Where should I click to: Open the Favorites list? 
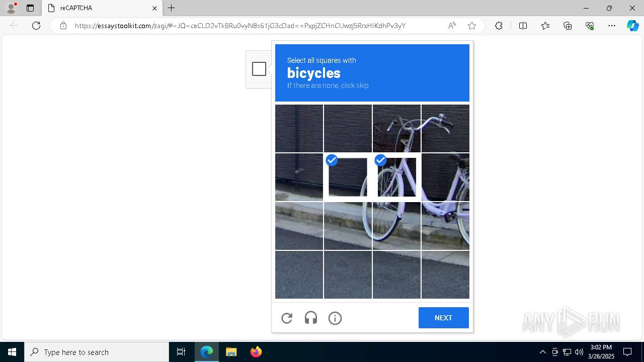pos(545,26)
